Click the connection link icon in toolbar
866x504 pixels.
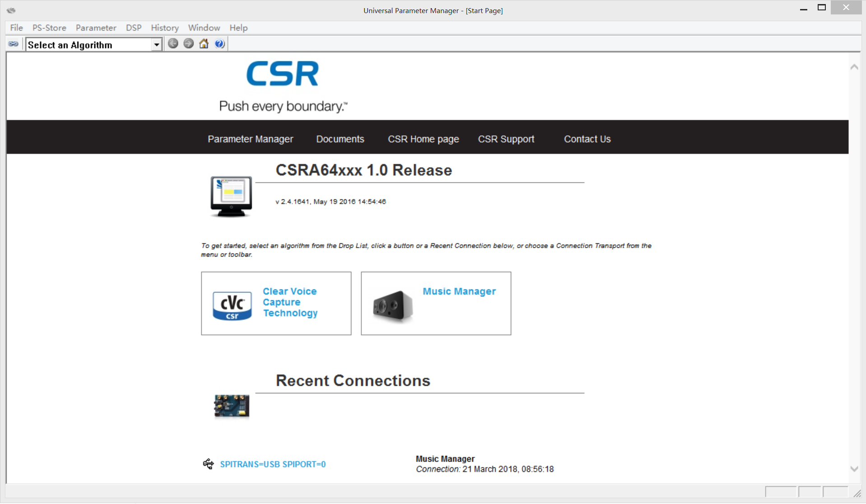point(13,44)
